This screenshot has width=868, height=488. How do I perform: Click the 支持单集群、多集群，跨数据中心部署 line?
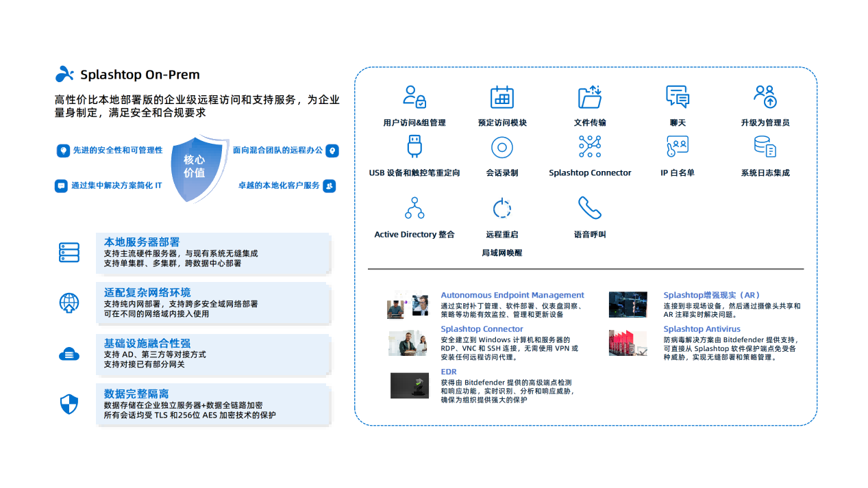coord(173,263)
